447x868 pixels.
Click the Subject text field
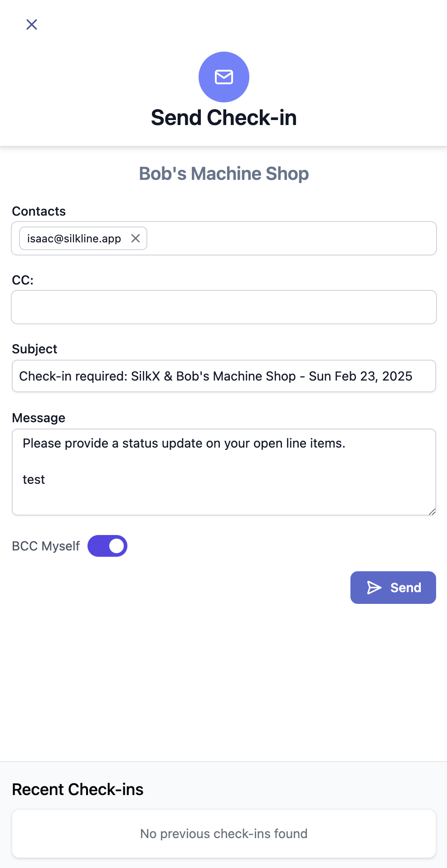click(224, 376)
